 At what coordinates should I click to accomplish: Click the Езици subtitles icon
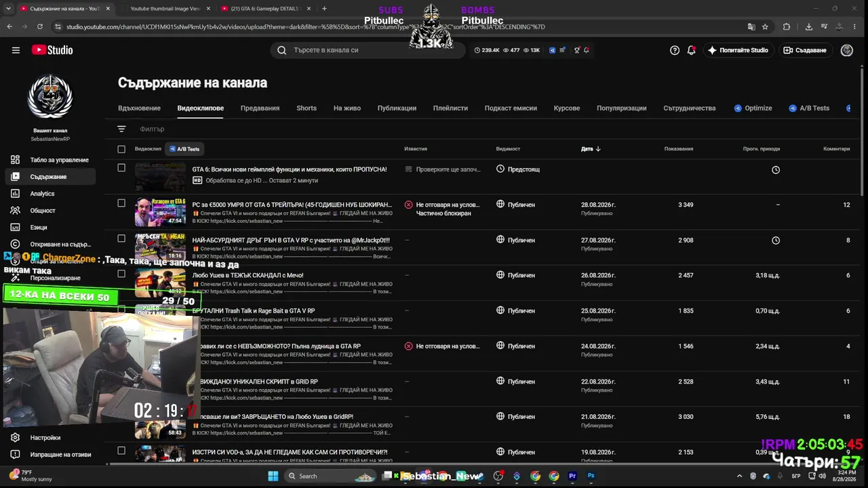pyautogui.click(x=15, y=228)
